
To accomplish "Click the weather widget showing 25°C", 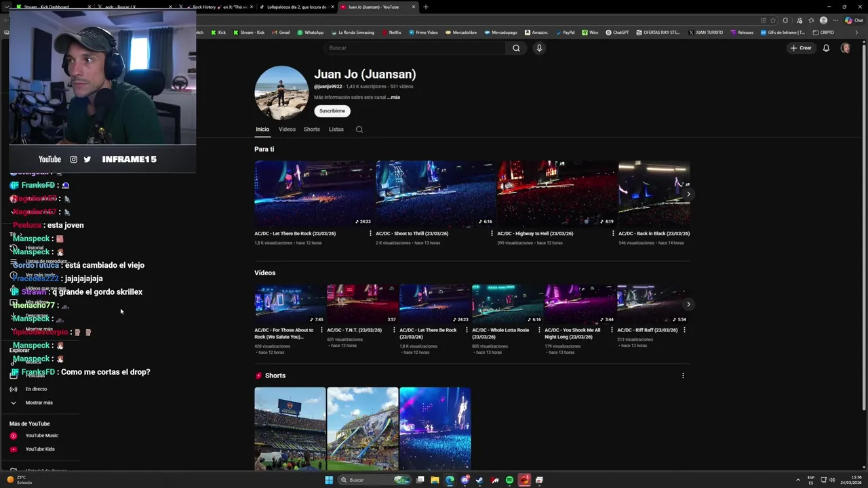I will [x=20, y=480].
